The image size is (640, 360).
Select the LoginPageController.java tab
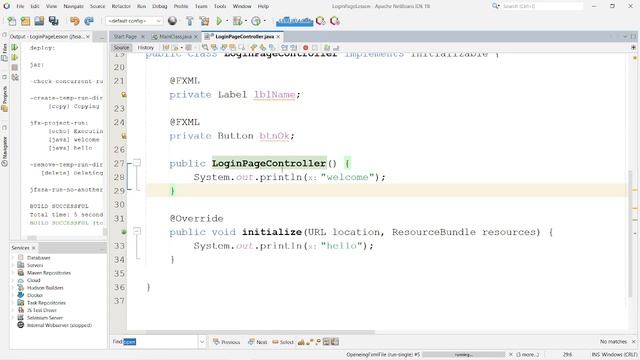(x=244, y=37)
